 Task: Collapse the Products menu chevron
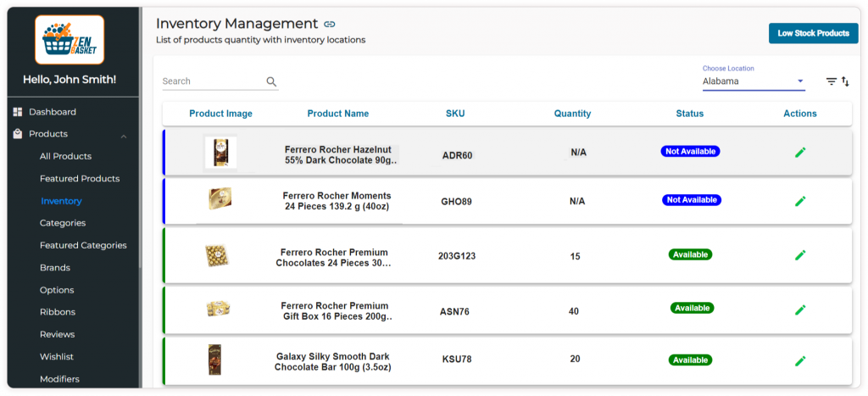pos(124,137)
